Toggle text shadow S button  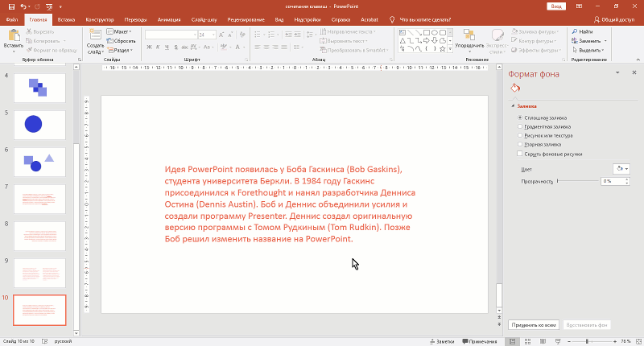pyautogui.click(x=175, y=47)
